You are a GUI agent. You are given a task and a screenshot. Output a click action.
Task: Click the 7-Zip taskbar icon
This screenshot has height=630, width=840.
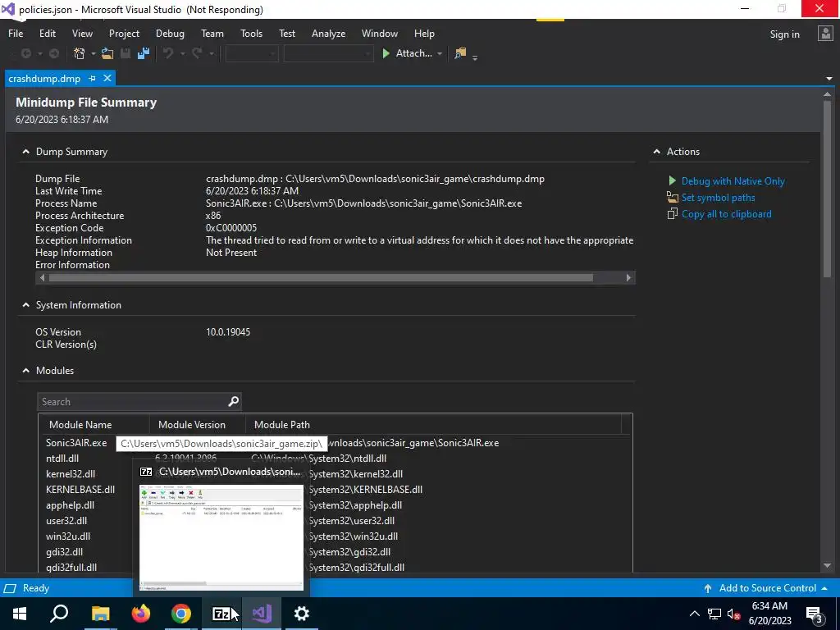click(x=221, y=614)
